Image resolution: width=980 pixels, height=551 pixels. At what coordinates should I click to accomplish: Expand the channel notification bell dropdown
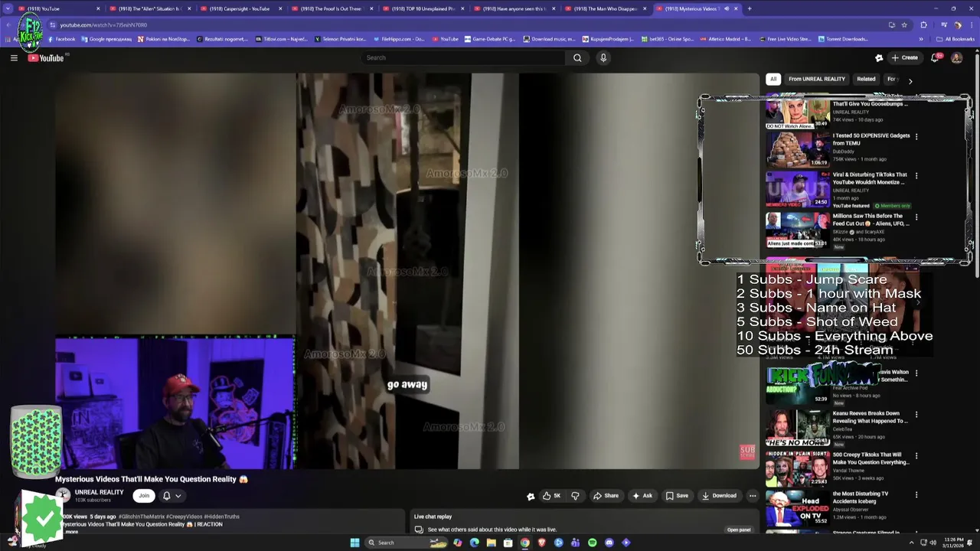coord(171,495)
